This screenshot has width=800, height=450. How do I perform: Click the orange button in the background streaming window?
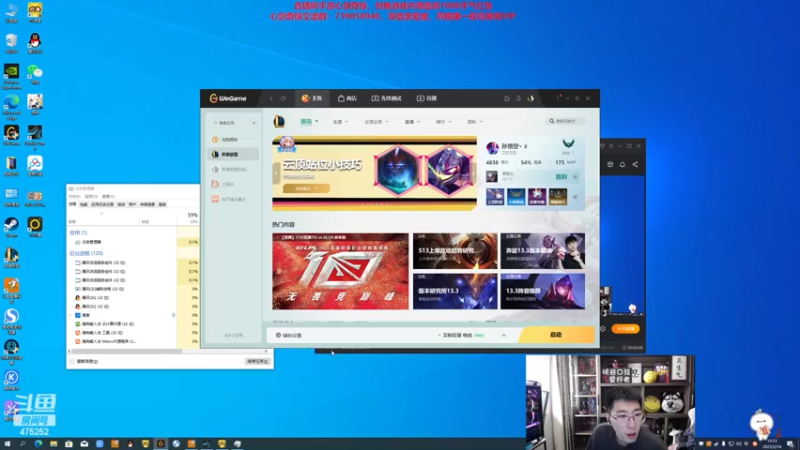626,329
